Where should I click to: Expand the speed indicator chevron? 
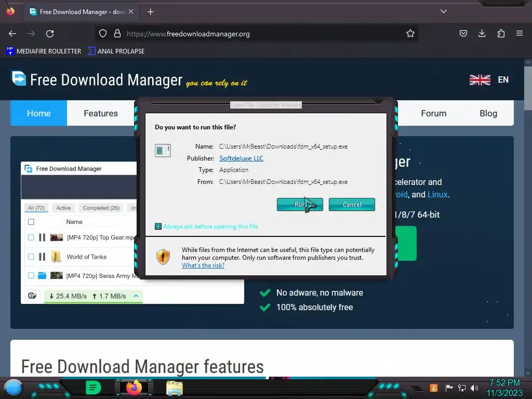(x=136, y=296)
